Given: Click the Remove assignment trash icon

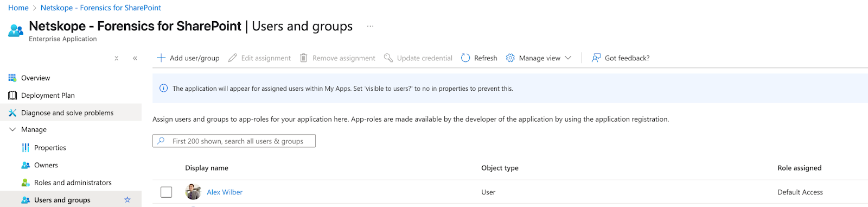Looking at the screenshot, I should click(304, 58).
